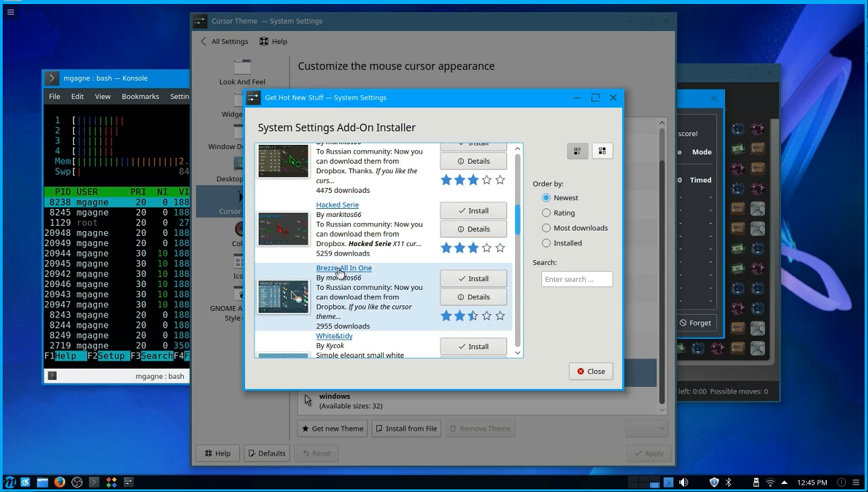Click the Wi-Fi network tray icon
The height and width of the screenshot is (492, 868).
tap(770, 483)
